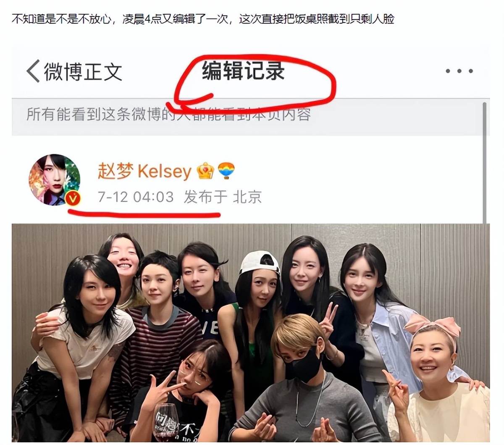Viewport: 504px width, 445px height.
Task: Click the white baseball cap in photo
Action: point(259,262)
